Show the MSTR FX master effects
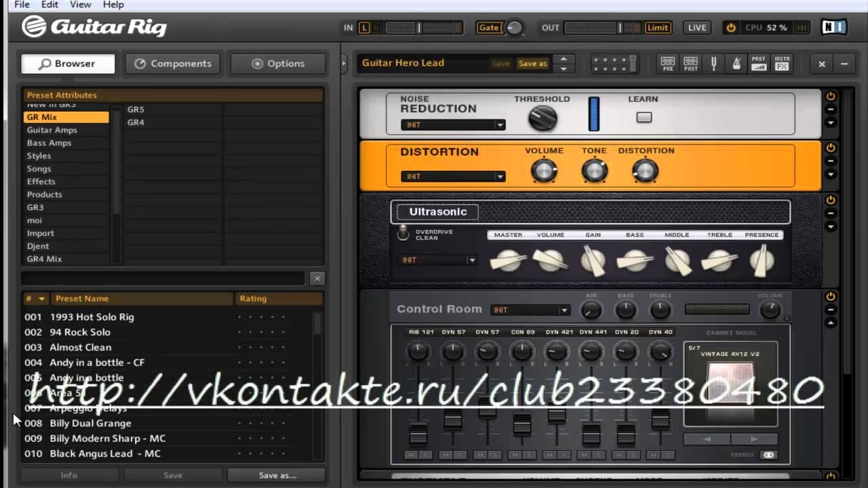This screenshot has width=868, height=488. [x=782, y=64]
